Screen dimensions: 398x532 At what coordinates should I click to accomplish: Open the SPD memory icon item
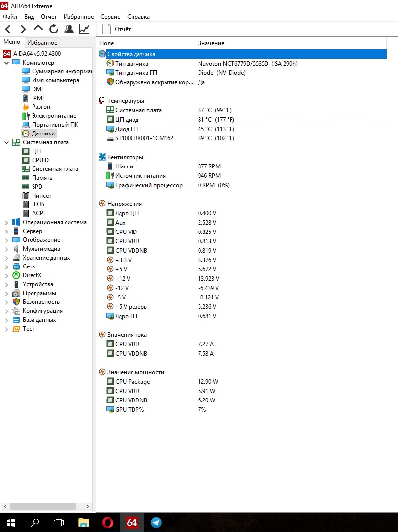point(26,187)
